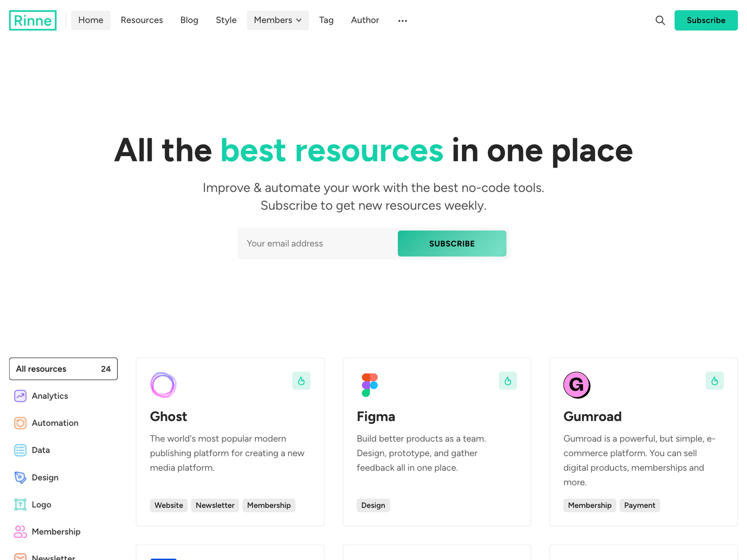This screenshot has height=560, width=747.
Task: Click the Logo sidebar icon
Action: (x=20, y=504)
